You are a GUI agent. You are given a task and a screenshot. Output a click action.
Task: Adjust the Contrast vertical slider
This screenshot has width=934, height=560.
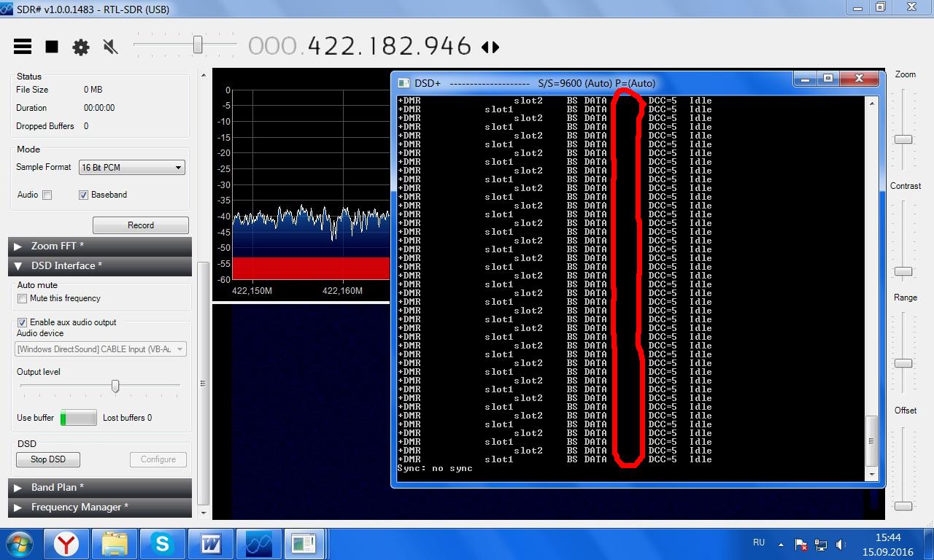[903, 271]
